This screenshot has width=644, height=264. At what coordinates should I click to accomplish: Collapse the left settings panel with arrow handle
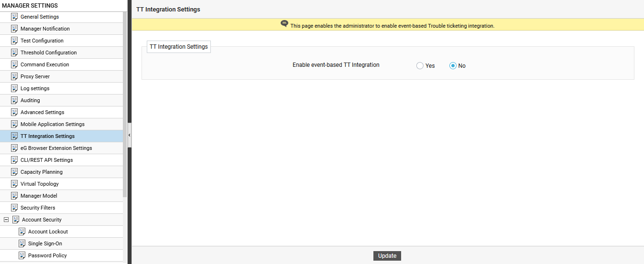click(129, 136)
